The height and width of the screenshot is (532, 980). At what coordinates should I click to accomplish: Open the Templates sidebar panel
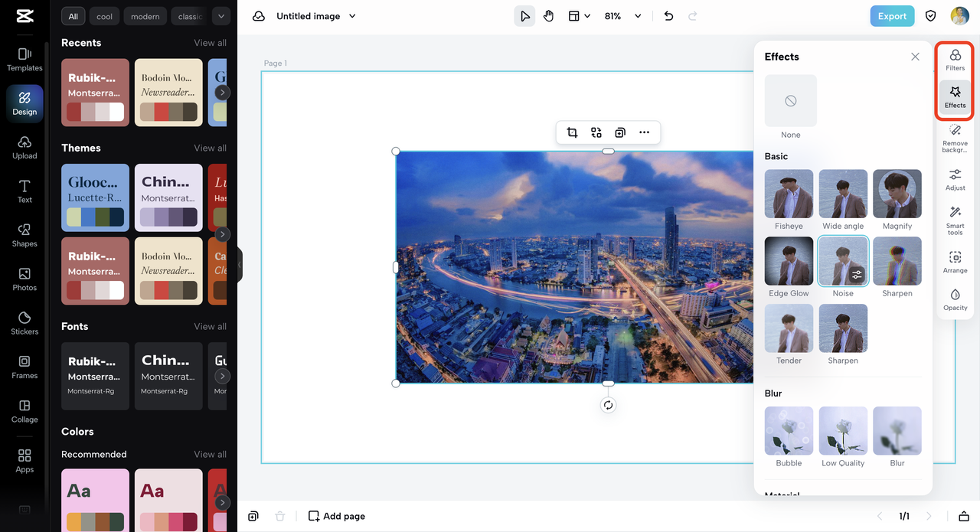(x=24, y=59)
